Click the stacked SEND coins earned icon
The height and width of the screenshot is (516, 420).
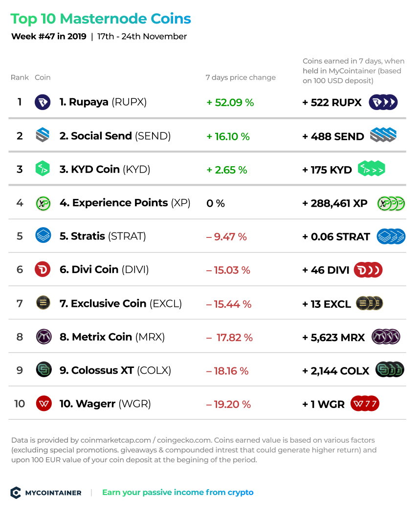click(383, 135)
